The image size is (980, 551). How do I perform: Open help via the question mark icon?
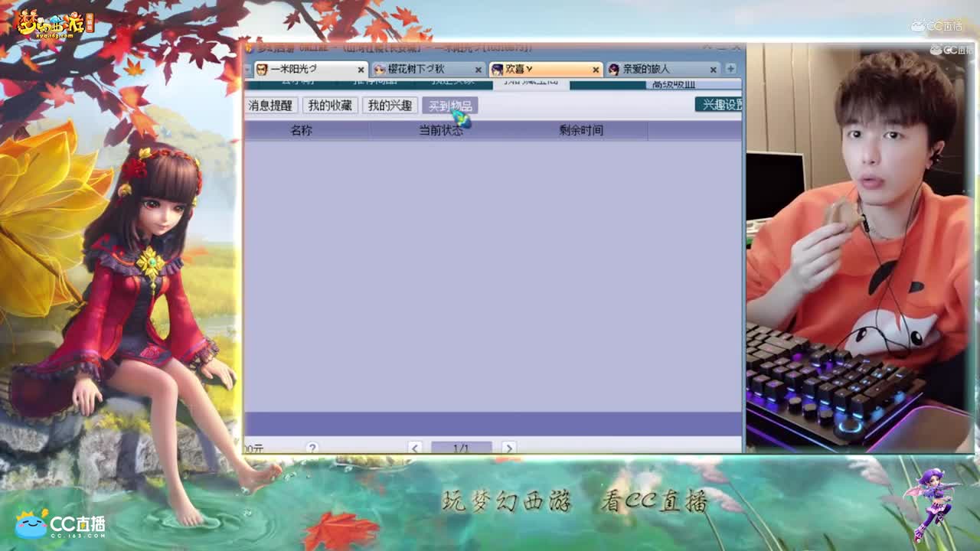click(312, 447)
